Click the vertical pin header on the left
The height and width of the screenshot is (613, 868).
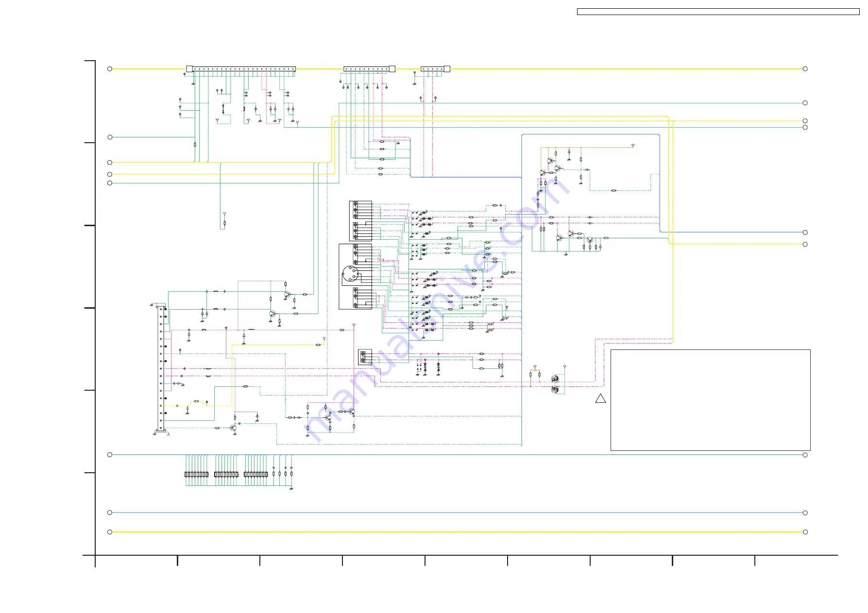pos(161,368)
